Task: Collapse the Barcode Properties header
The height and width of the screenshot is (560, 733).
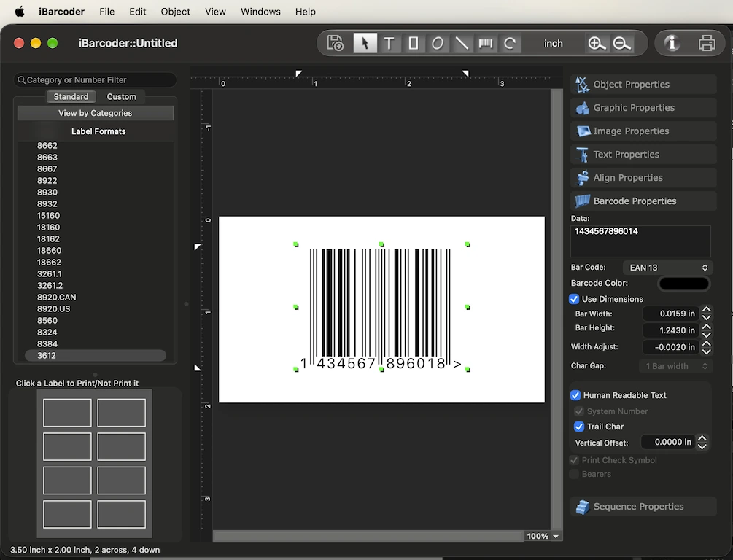Action: 643,201
